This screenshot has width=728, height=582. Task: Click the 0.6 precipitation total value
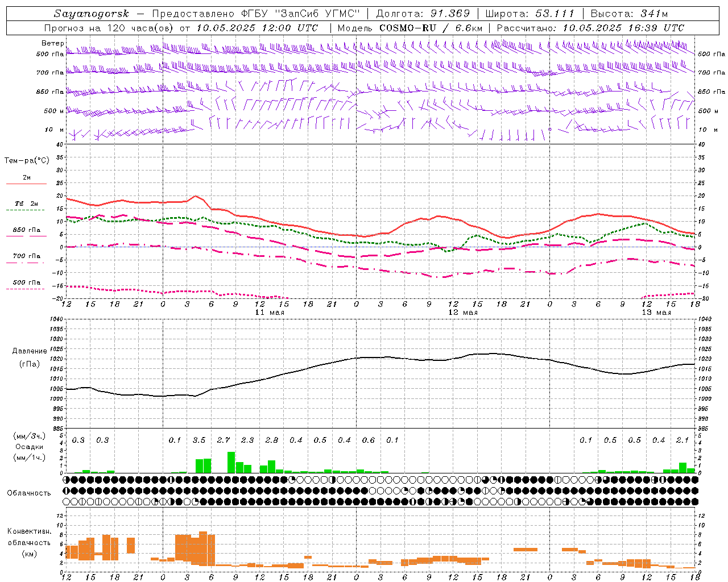tap(369, 440)
